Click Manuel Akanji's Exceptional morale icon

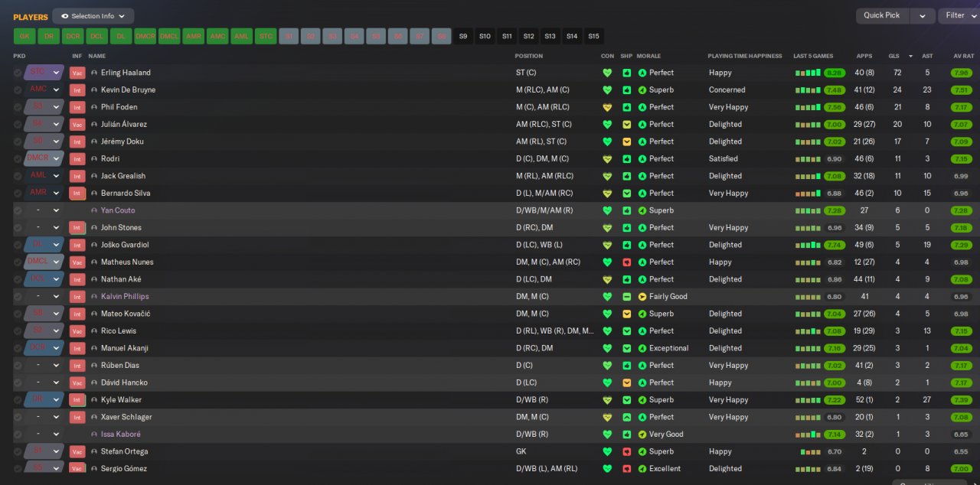pos(642,348)
